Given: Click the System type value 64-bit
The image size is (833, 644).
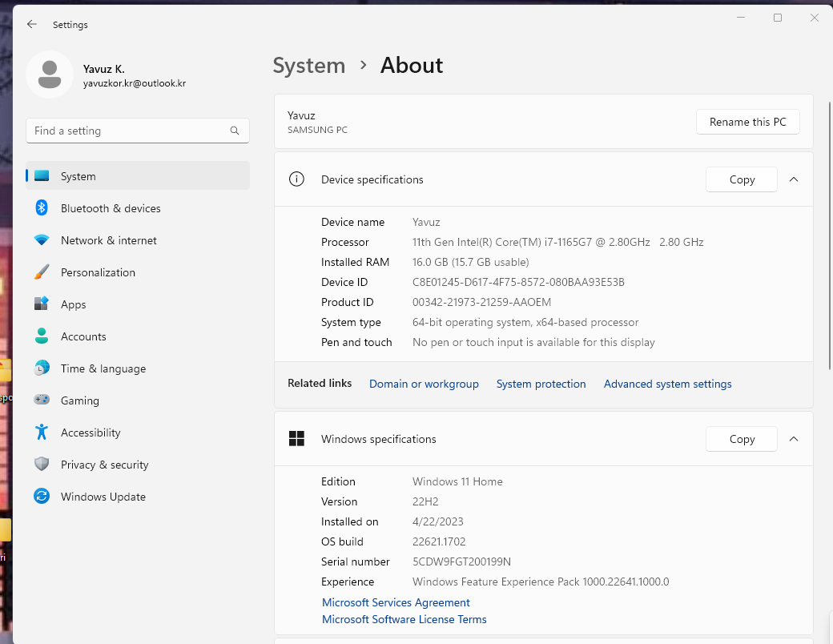Looking at the screenshot, I should [525, 323].
